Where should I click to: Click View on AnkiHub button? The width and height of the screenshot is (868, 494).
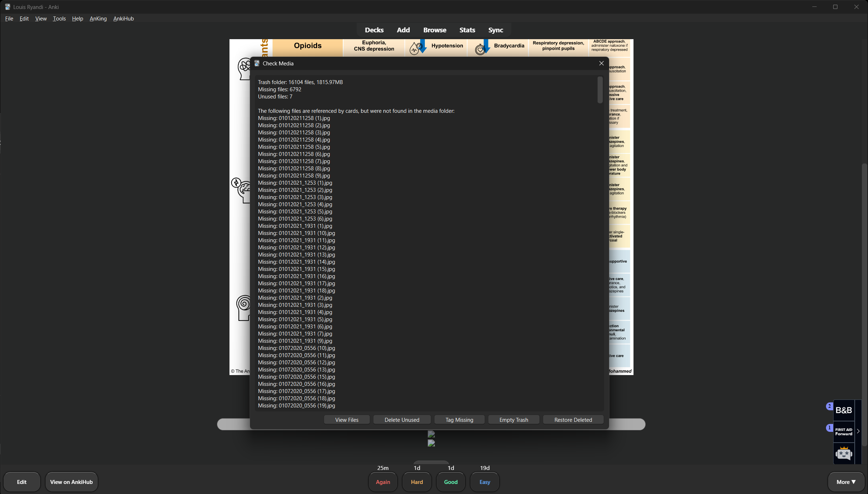[71, 482]
